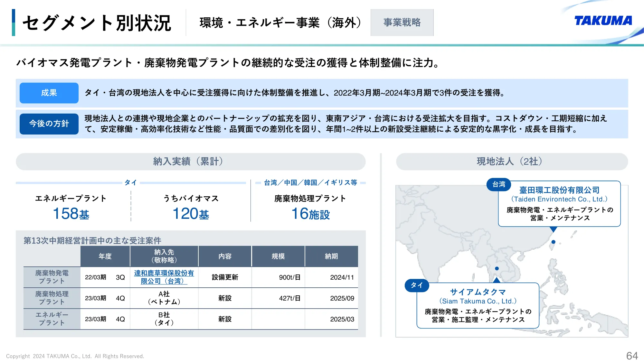The width and height of the screenshot is (644, 362).
Task: Click the page number 64
Action: point(632,356)
